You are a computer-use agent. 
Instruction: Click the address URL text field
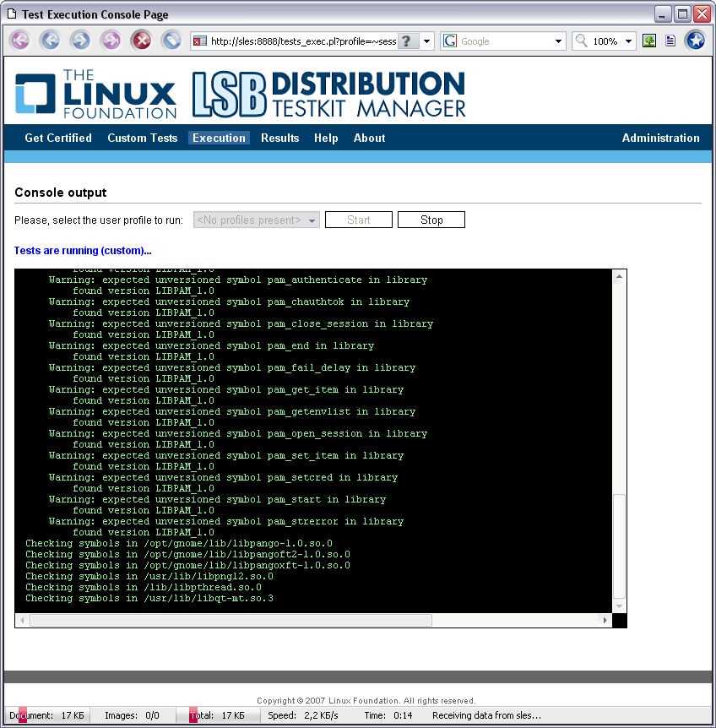tap(303, 41)
